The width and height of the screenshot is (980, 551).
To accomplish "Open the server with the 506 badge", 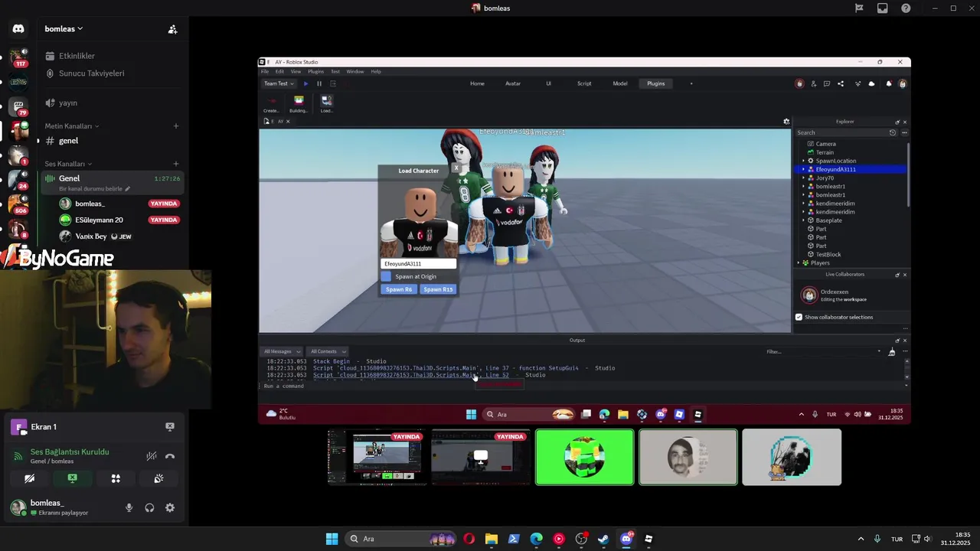I will [x=18, y=204].
